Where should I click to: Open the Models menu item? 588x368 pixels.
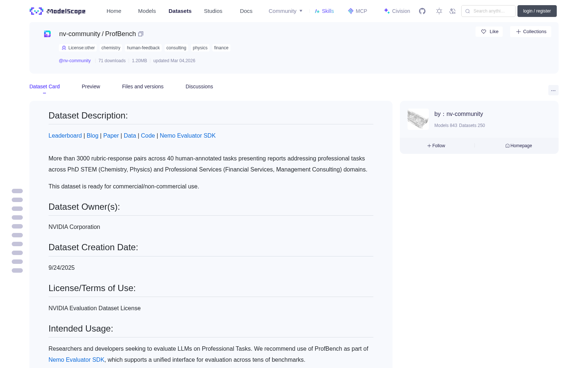click(x=147, y=11)
